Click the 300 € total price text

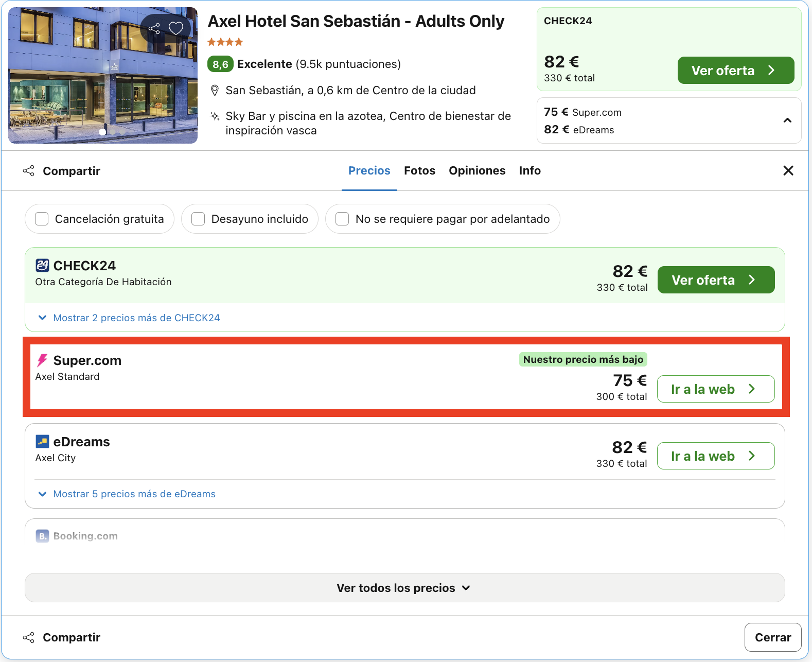point(622,397)
